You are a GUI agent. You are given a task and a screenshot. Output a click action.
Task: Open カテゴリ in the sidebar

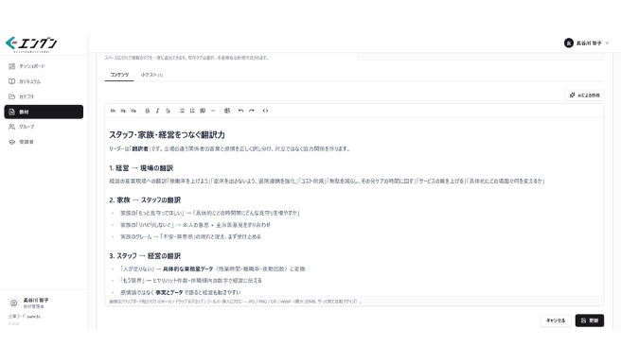pyautogui.click(x=44, y=96)
